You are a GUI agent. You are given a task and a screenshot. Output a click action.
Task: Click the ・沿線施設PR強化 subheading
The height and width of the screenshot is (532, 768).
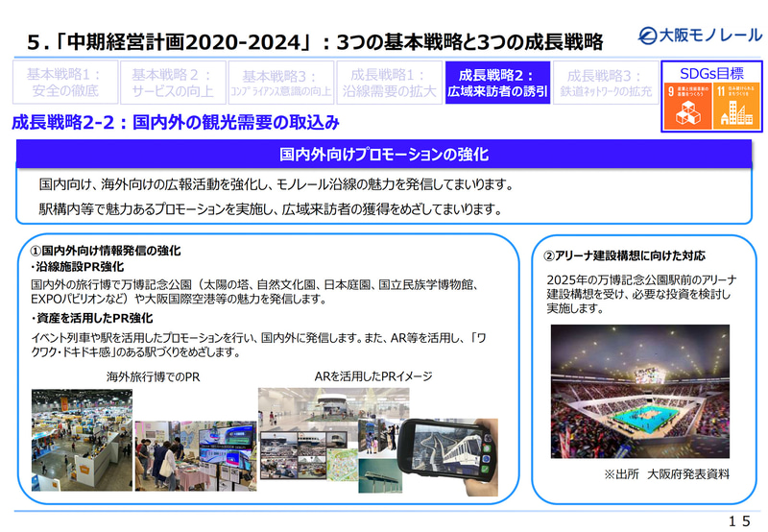pyautogui.click(x=77, y=267)
